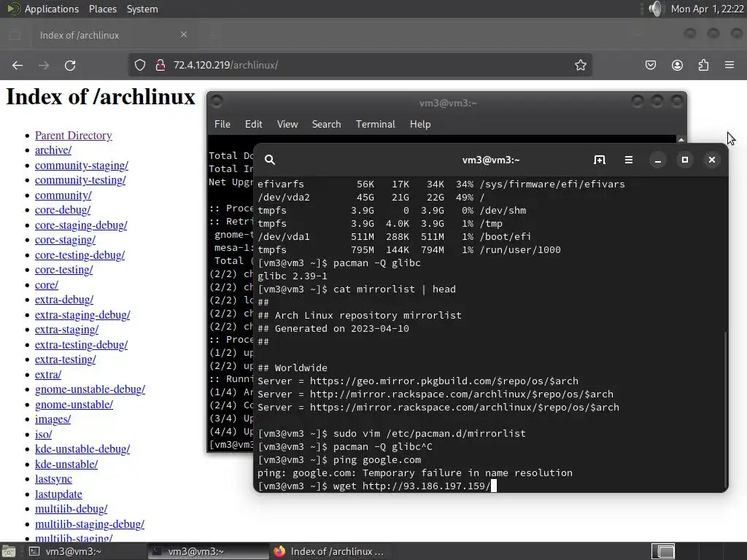Open the Parent Directory link
The image size is (747, 560).
coord(74,136)
